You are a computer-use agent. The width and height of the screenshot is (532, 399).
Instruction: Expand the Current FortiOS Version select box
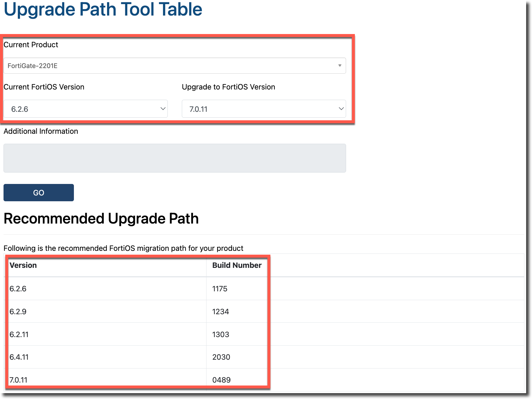[x=85, y=109]
